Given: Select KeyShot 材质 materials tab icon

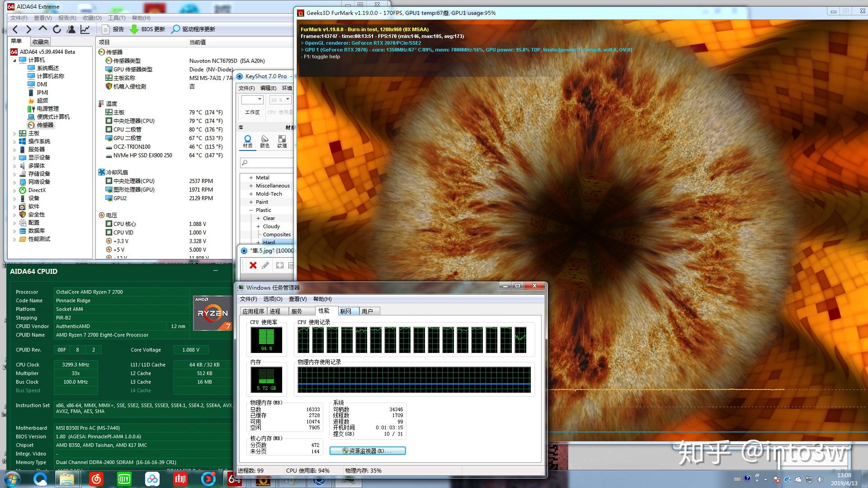Looking at the screenshot, I should tap(247, 141).
